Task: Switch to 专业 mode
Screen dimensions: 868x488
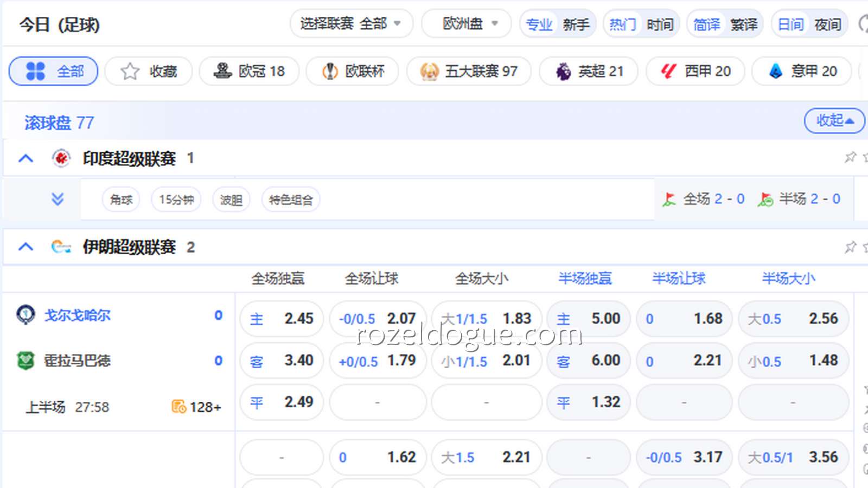Action: tap(539, 24)
